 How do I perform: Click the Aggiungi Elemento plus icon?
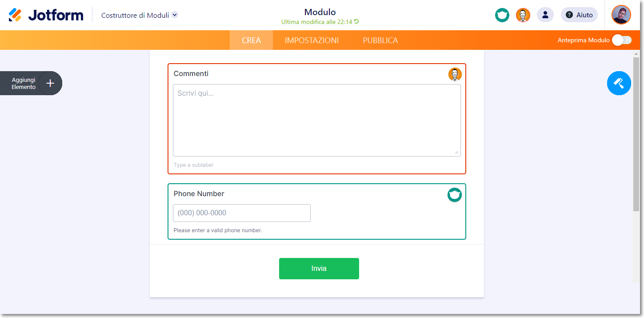(x=50, y=83)
